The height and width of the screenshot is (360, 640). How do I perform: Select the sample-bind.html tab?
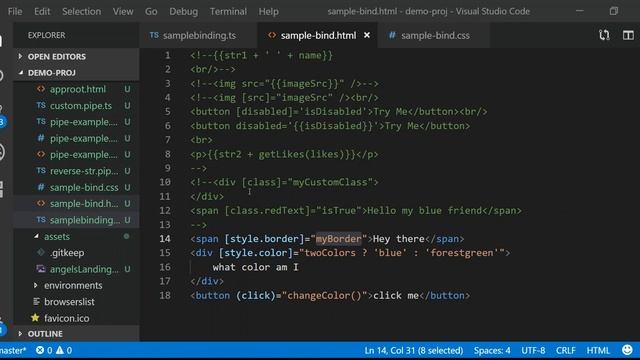point(318,36)
